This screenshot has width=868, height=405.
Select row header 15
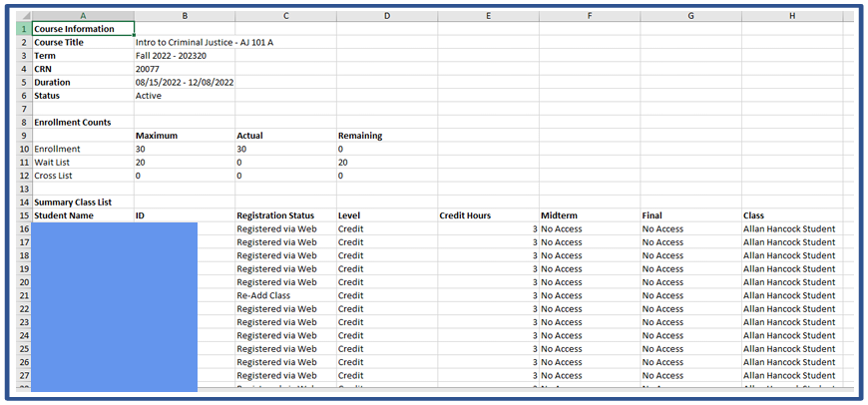(x=23, y=215)
